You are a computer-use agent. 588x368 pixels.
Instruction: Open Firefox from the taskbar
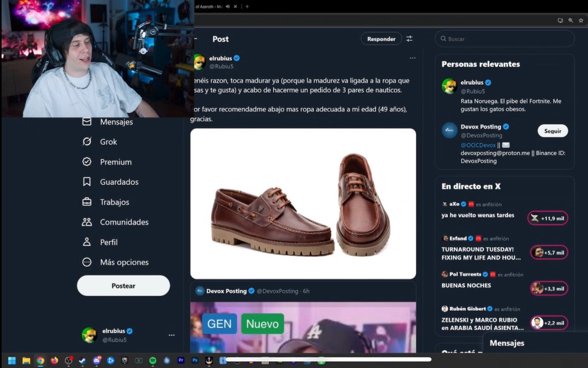coord(54,361)
